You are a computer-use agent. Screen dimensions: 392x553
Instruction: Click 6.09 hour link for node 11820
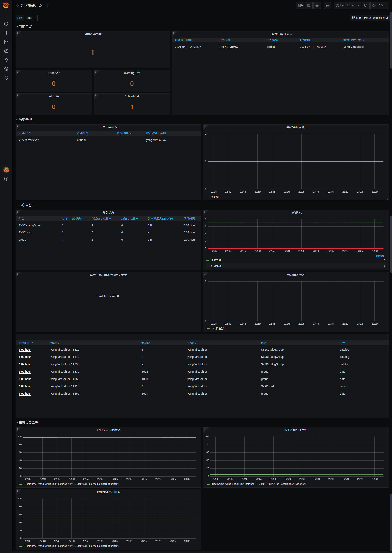point(25,350)
